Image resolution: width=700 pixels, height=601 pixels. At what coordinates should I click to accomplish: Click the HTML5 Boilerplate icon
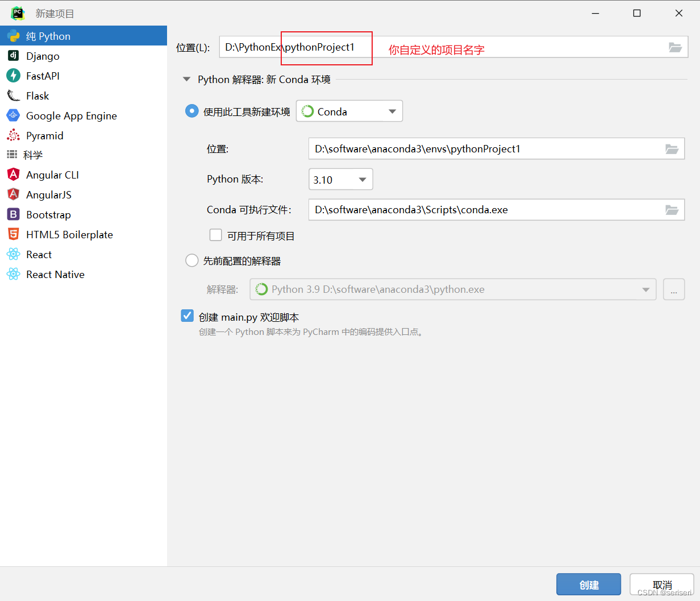(13, 234)
